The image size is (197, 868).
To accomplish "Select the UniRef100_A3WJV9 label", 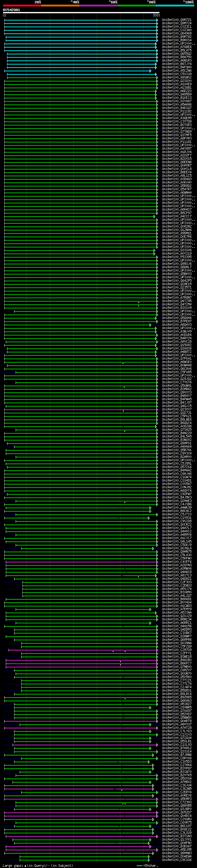I will [x=177, y=331].
